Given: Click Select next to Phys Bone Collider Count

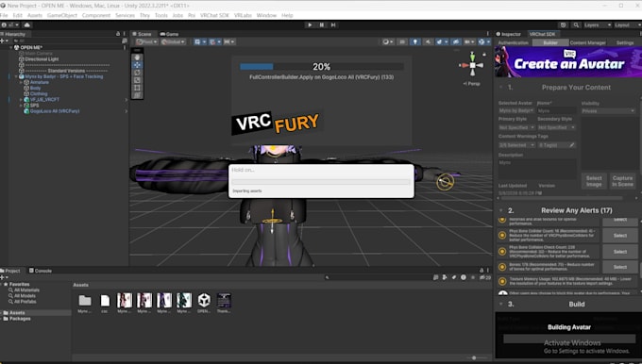Looking at the screenshot, I should click(x=620, y=236).
